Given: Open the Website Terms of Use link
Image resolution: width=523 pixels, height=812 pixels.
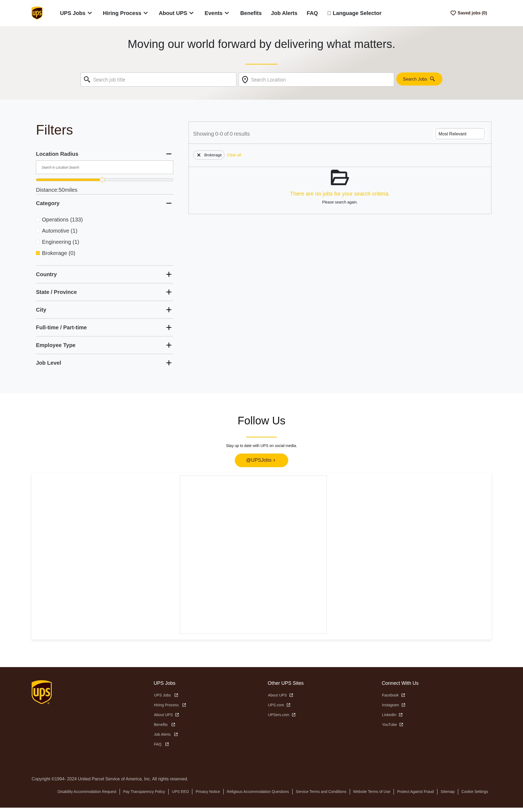Looking at the screenshot, I should (x=372, y=792).
